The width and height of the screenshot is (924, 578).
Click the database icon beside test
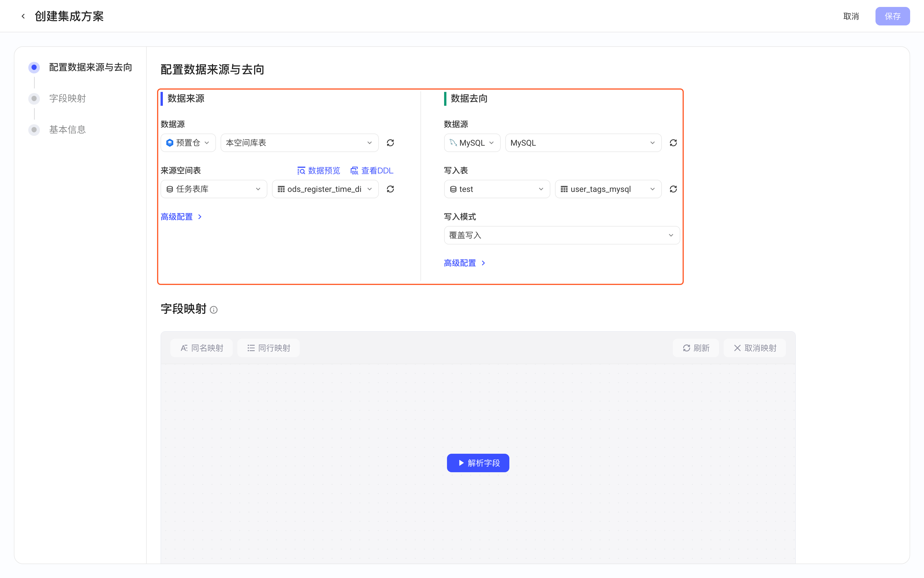pyautogui.click(x=453, y=189)
